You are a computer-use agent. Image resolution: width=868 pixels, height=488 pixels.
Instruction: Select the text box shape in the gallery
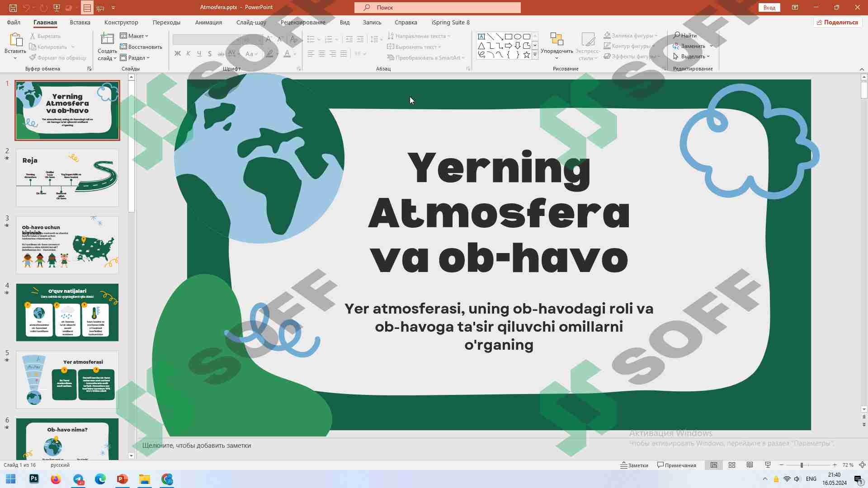[481, 37]
